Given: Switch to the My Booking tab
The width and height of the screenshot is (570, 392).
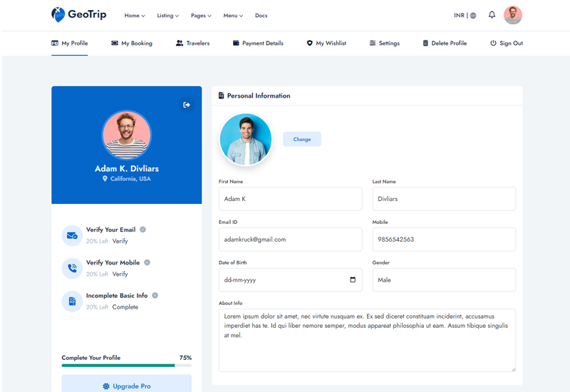Looking at the screenshot, I should (x=132, y=43).
